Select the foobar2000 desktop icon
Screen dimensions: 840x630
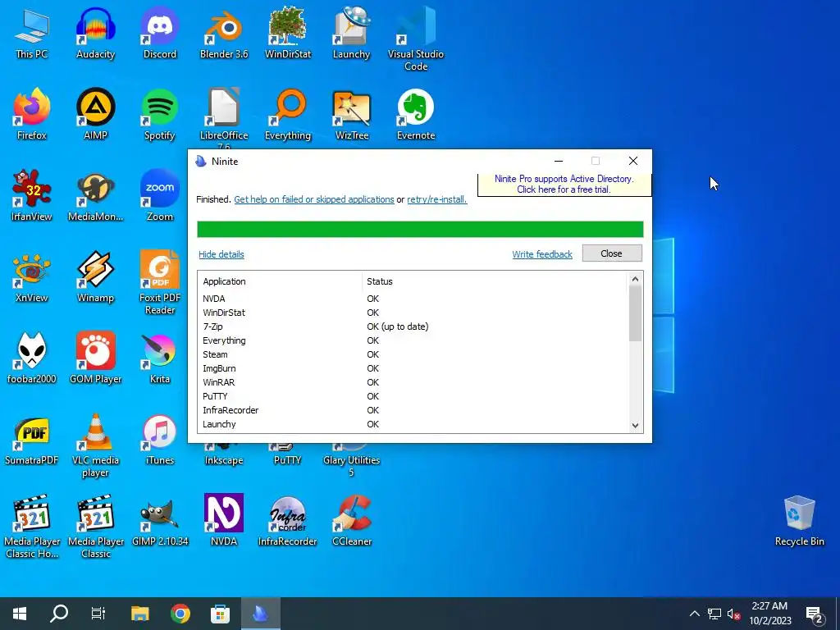pyautogui.click(x=32, y=358)
